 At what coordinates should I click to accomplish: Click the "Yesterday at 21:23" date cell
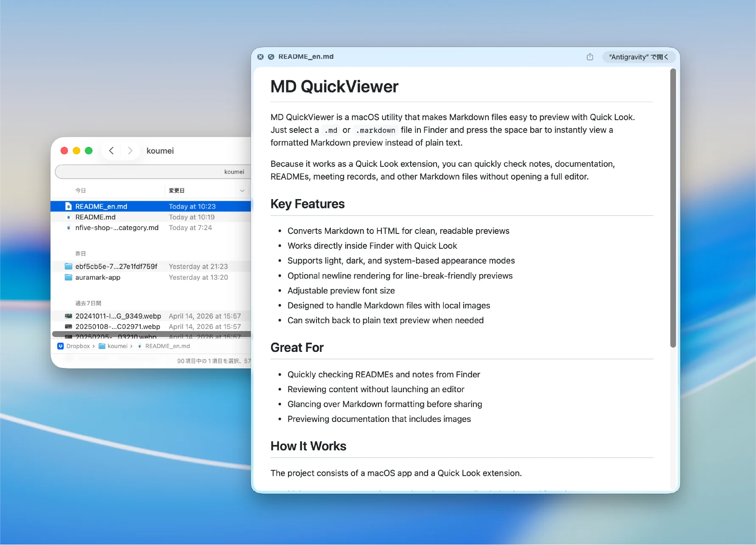[198, 267]
